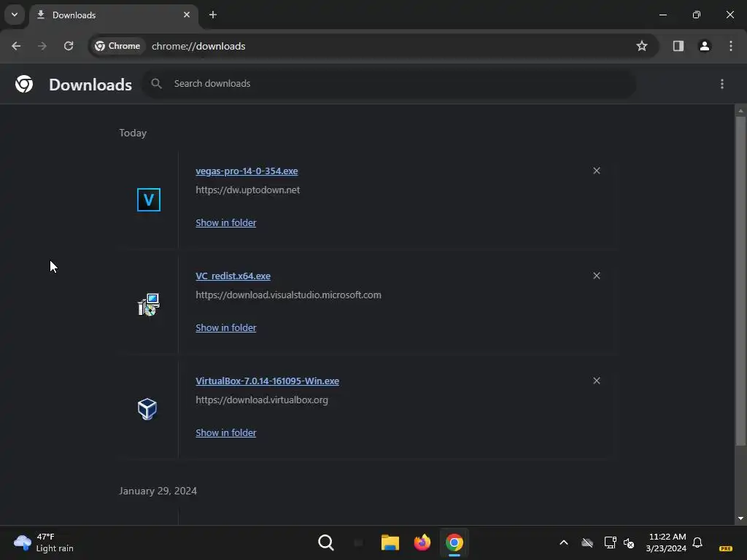Click the scrollbar up arrow
The image size is (747, 560).
(x=740, y=111)
